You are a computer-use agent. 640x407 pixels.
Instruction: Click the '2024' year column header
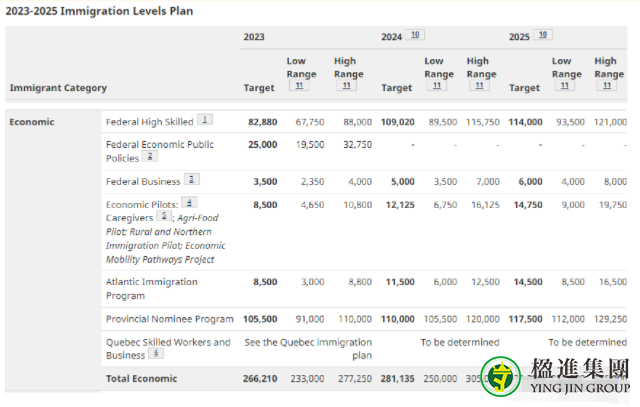[x=391, y=37]
